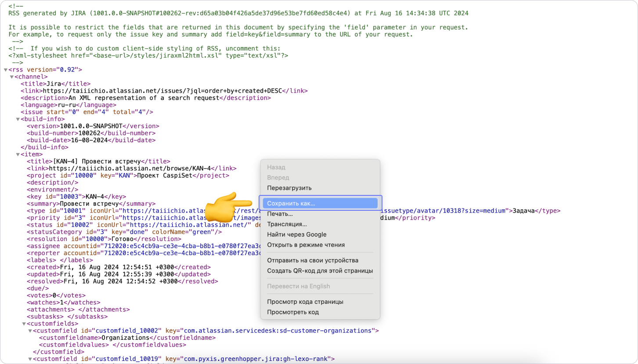The image size is (638, 364).
Task: Collapse the customfield_10019 node triangle
Action: tap(30, 359)
